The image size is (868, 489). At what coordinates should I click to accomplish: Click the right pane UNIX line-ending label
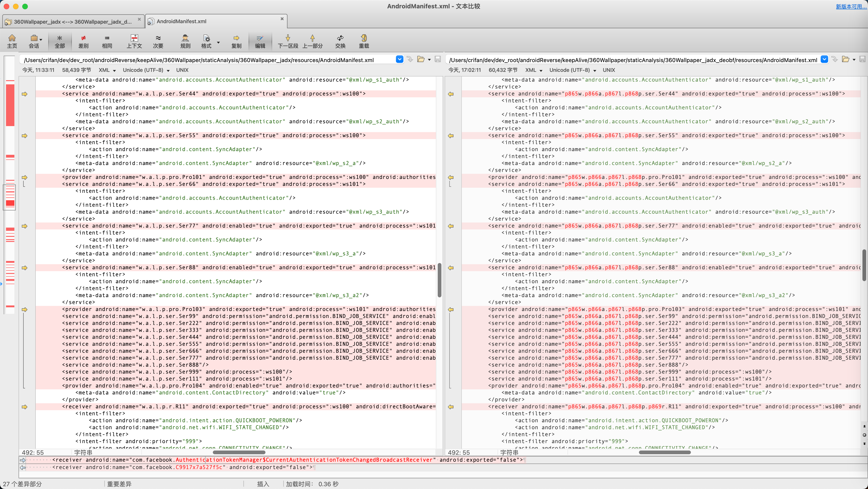[x=609, y=70]
